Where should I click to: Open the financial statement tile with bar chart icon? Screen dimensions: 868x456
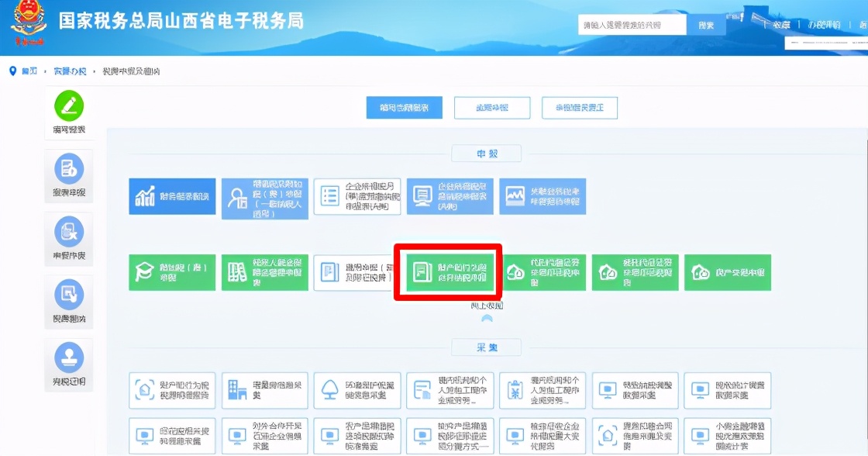tap(171, 196)
